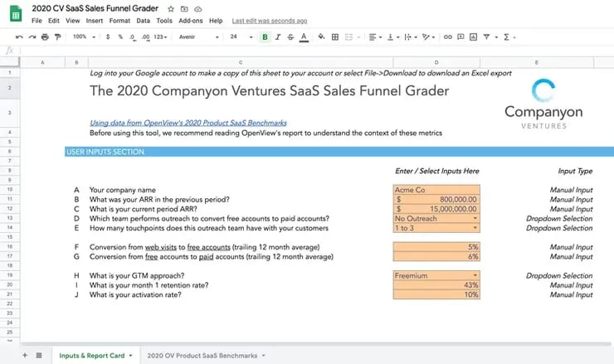Viewport: 614px width, 364px height.
Task: Click the Print icon
Action: [x=45, y=36]
